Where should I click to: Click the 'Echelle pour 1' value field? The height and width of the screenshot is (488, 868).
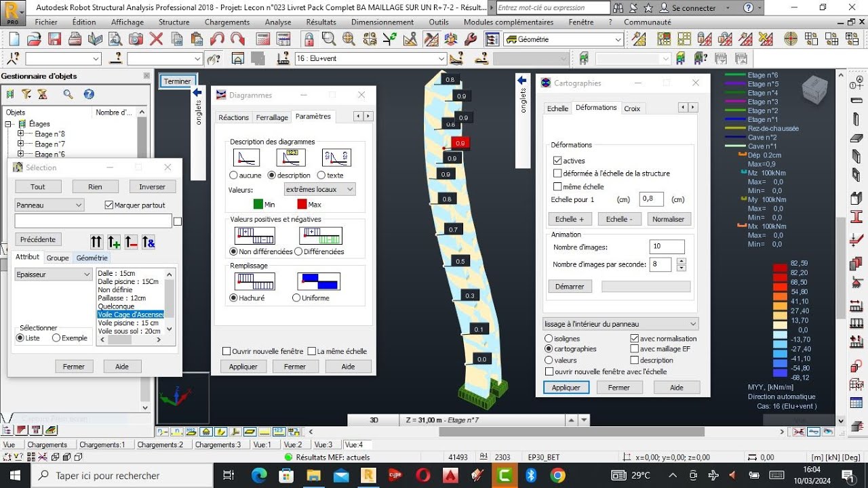click(651, 199)
